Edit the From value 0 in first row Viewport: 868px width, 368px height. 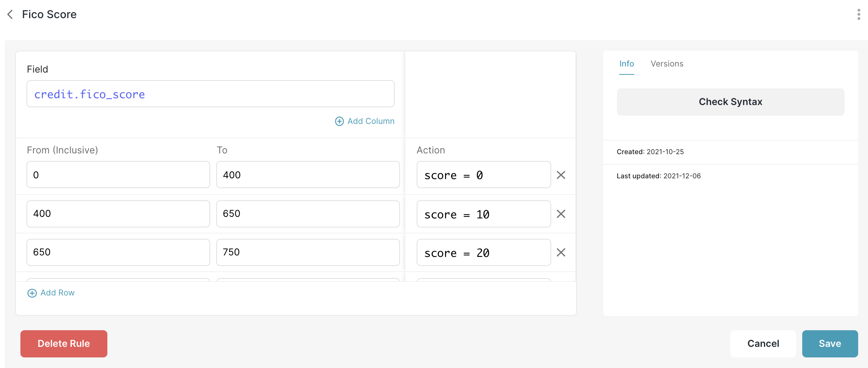pos(118,175)
